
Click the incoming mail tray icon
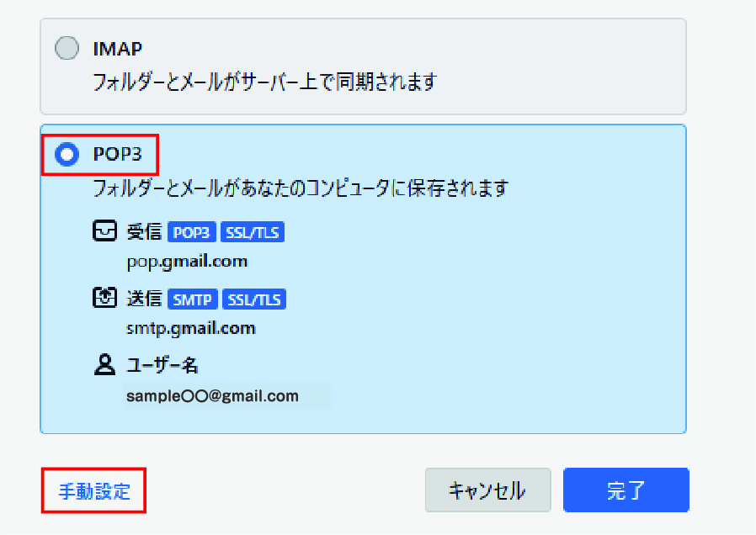(x=103, y=232)
